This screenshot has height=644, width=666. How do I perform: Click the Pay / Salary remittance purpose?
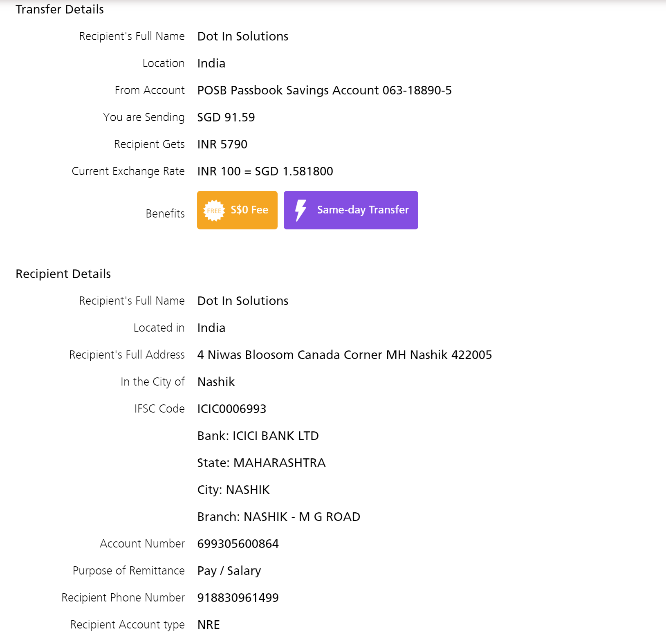(229, 570)
